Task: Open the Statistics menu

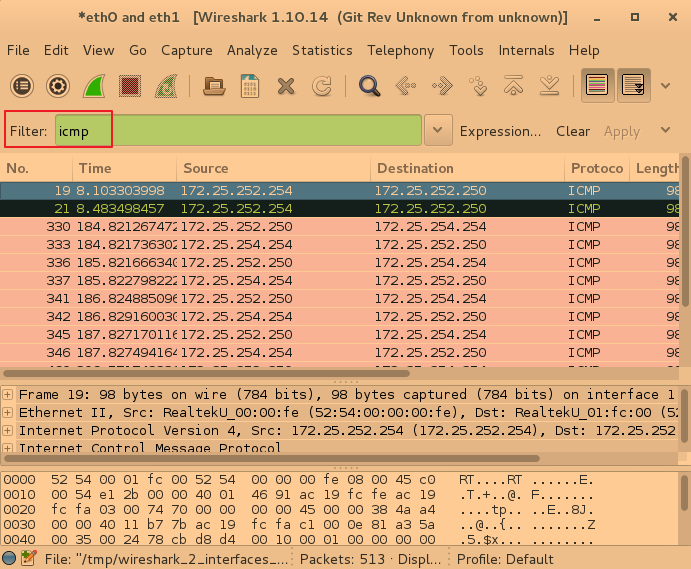Action: [322, 50]
